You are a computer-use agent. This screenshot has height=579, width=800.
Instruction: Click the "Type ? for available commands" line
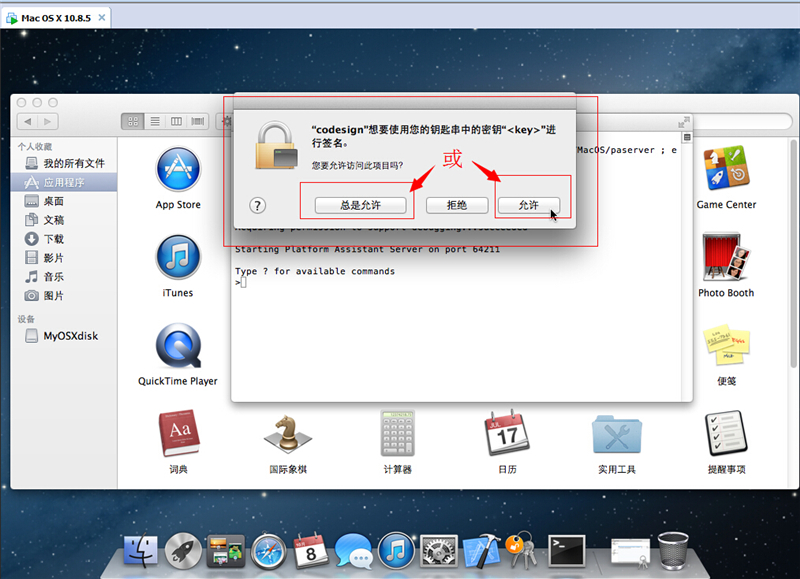click(315, 271)
